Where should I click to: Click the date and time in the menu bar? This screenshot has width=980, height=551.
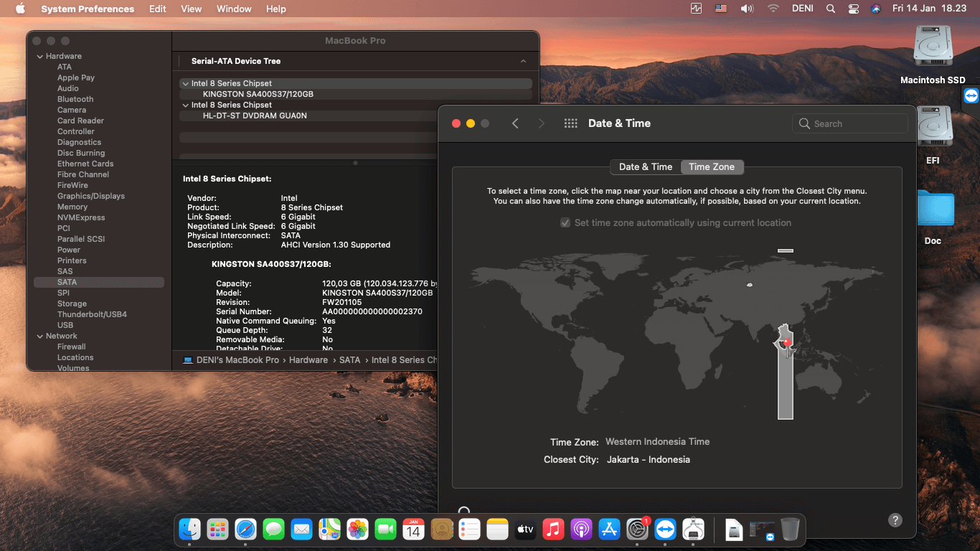point(929,9)
